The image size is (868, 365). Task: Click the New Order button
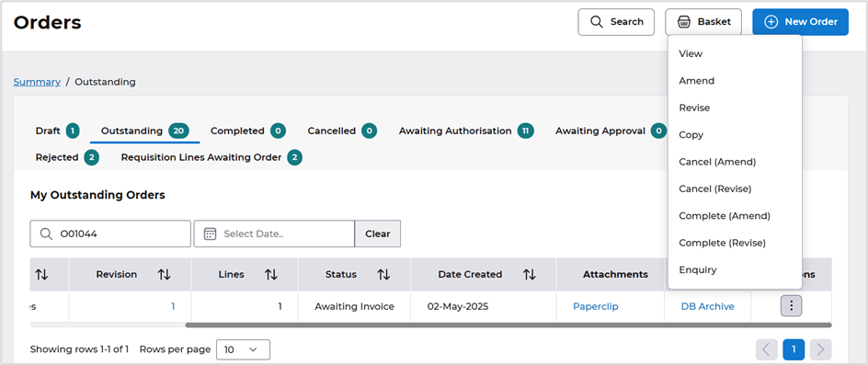(x=800, y=22)
